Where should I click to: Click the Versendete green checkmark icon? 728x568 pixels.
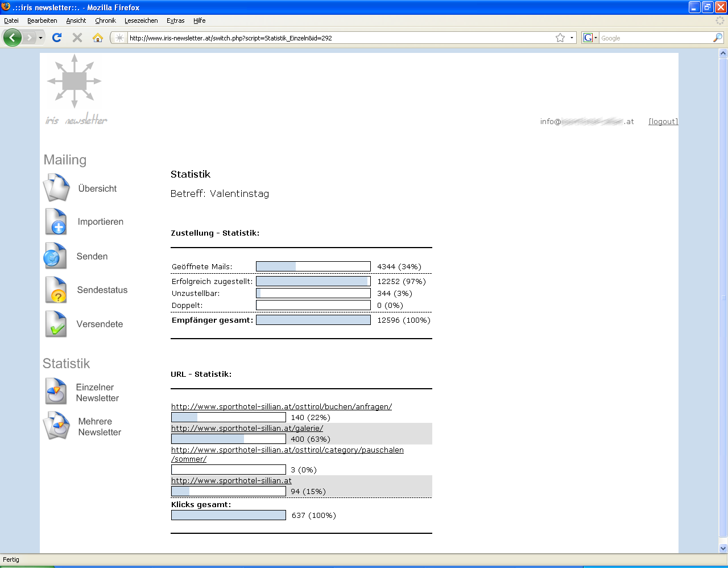(56, 324)
